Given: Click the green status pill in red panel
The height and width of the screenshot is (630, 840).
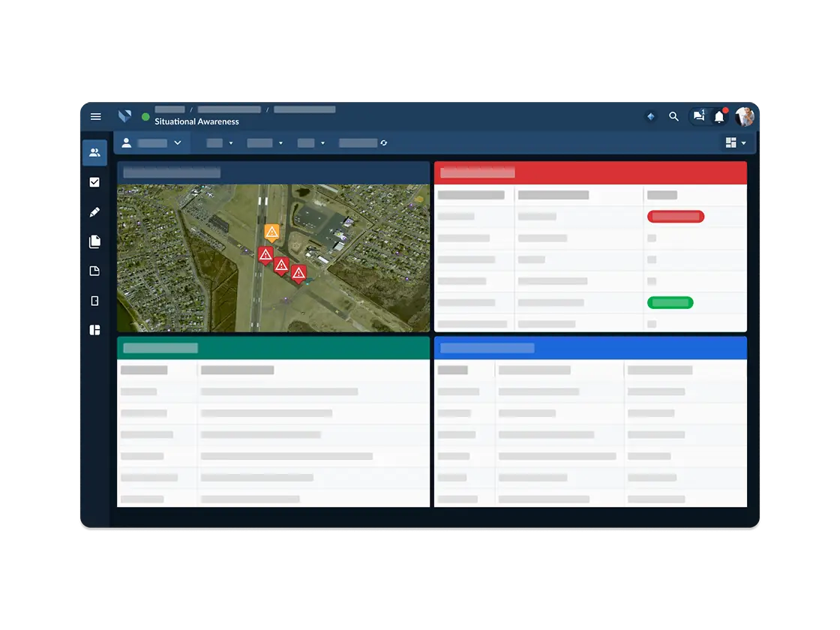Looking at the screenshot, I should [x=670, y=303].
